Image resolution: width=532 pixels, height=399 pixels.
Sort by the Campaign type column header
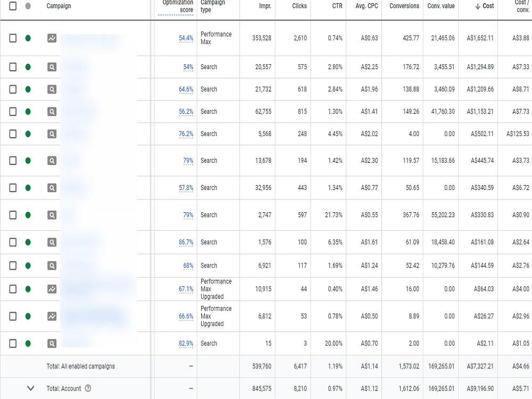(213, 6)
